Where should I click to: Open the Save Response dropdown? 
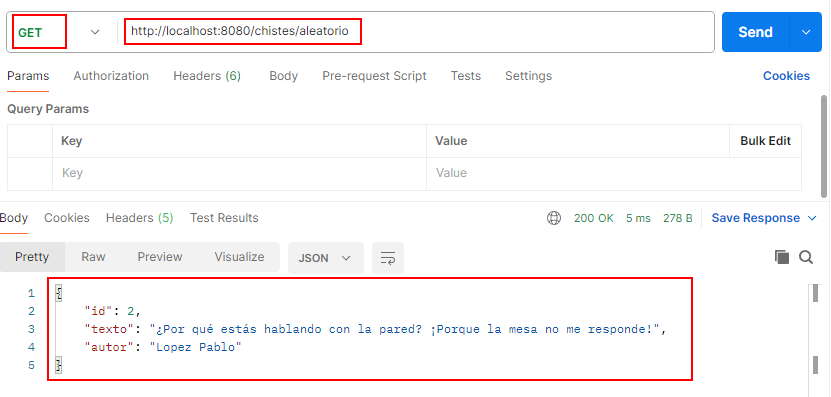[764, 218]
